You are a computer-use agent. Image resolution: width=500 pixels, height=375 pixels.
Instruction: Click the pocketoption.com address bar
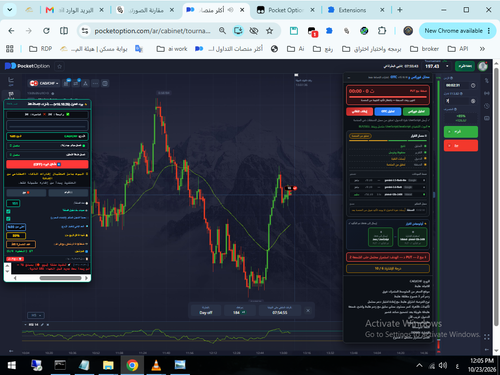152,31
